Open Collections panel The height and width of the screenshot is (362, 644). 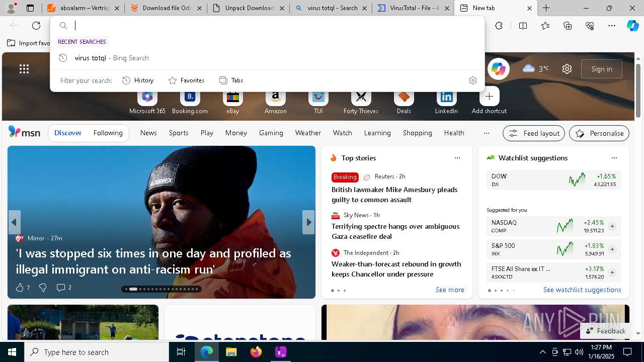[568, 26]
